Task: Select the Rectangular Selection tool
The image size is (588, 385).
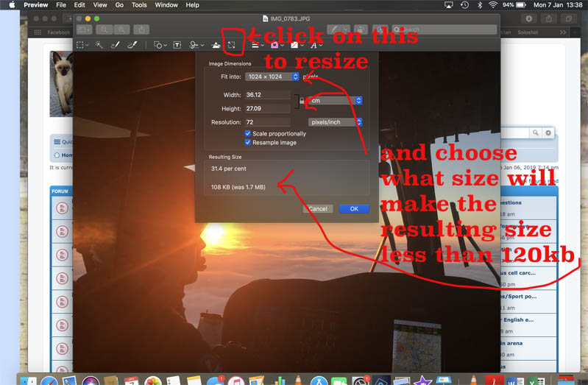Action: [82, 45]
